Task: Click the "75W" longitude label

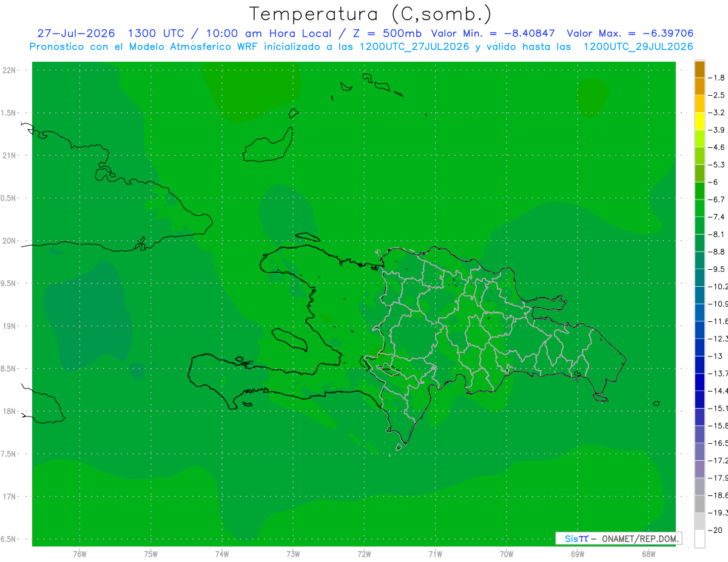Action: [151, 554]
